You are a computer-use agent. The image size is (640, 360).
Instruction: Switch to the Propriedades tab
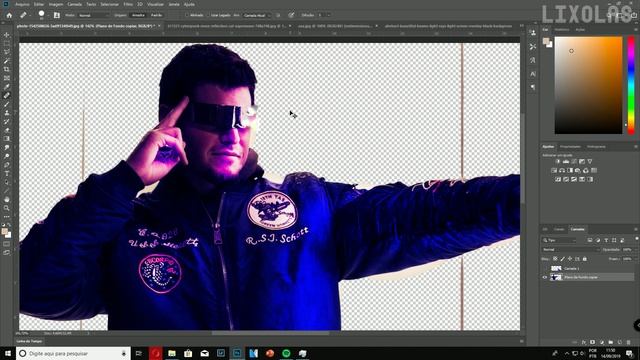[x=570, y=147]
